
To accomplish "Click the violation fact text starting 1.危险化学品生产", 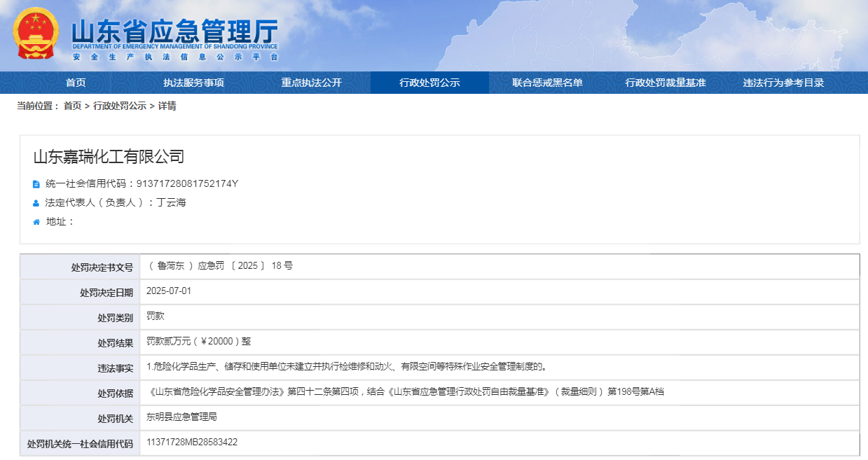I will click(346, 367).
